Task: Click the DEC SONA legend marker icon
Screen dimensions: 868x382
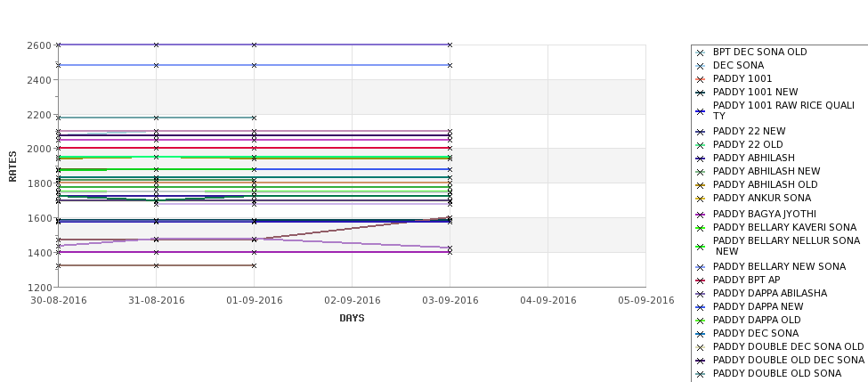Action: pos(701,66)
